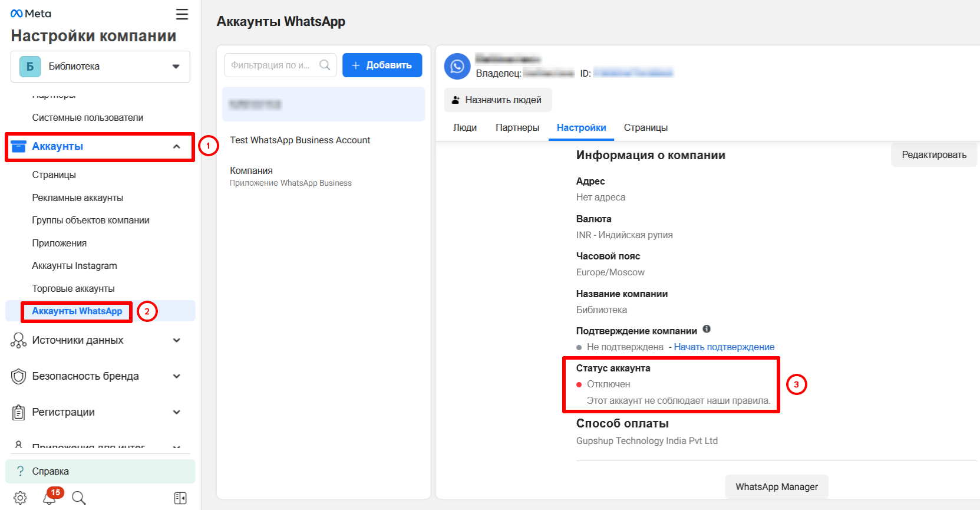
Task: Click the info icon beside Подтверждение компании
Action: point(707,329)
